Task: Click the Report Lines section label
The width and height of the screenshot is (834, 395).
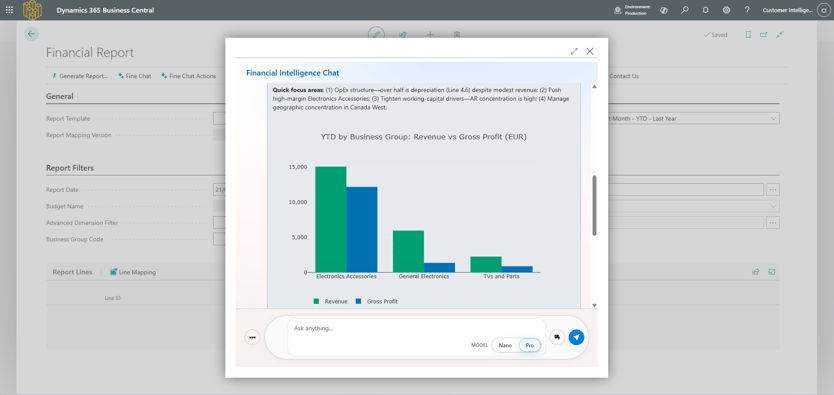Action: 72,272
